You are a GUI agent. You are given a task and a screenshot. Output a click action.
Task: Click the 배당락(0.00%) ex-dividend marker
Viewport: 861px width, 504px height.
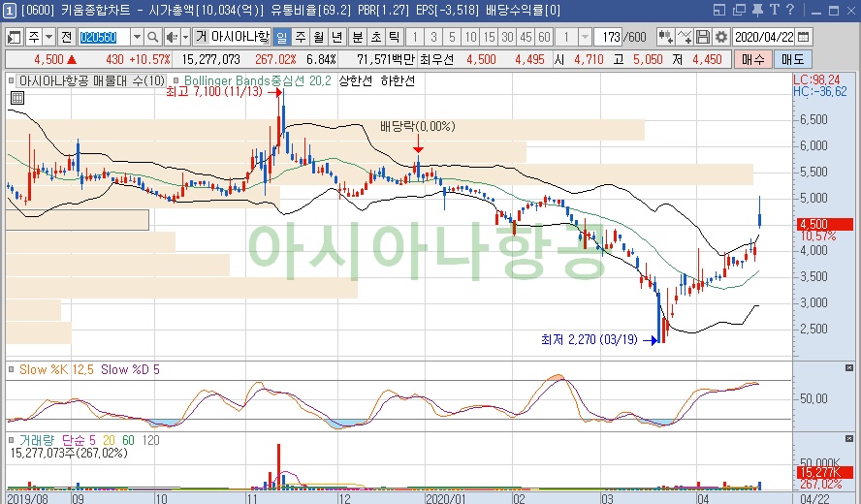point(417,126)
